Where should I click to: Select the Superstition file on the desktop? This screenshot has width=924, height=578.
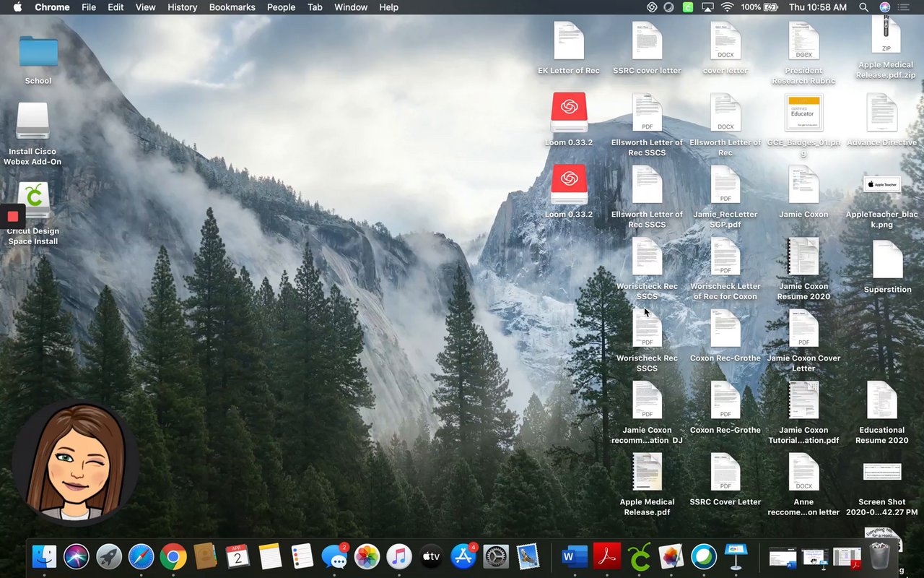pyautogui.click(x=887, y=267)
